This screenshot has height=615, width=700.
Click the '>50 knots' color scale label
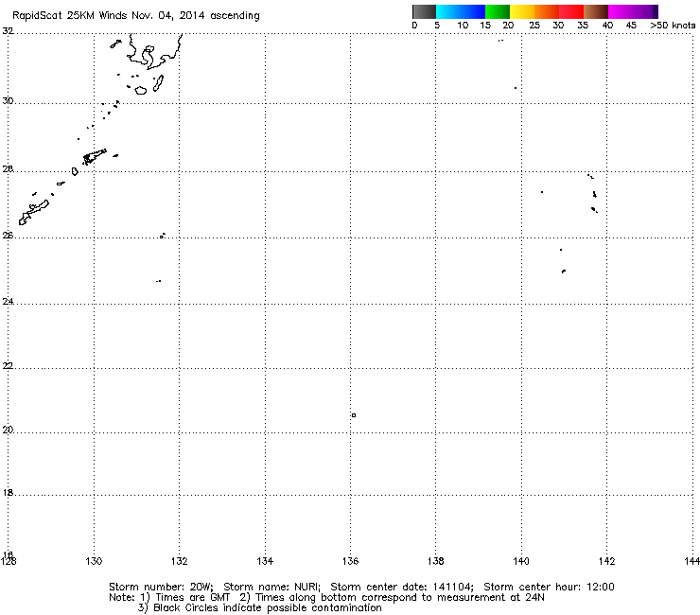click(673, 26)
